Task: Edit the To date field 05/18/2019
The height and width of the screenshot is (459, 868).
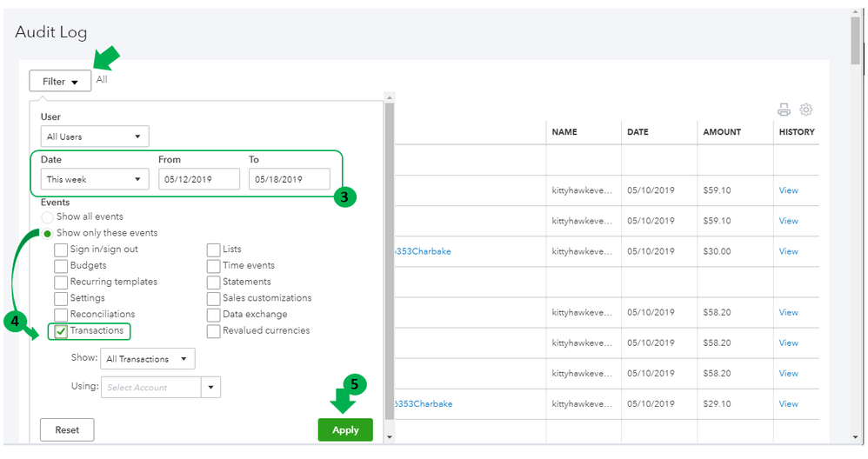Action: pos(290,179)
